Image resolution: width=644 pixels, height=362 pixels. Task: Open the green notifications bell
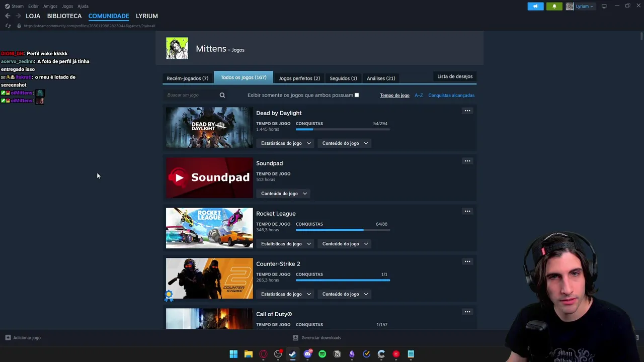(554, 6)
